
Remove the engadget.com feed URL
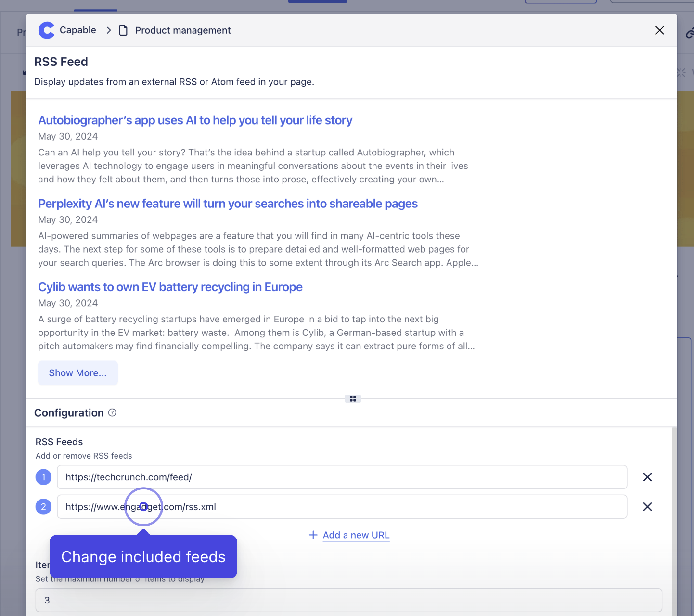click(x=647, y=507)
